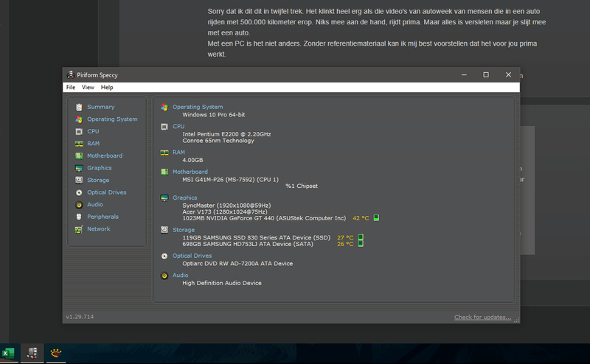Click the Storage disk icon in summary pane

[164, 230]
